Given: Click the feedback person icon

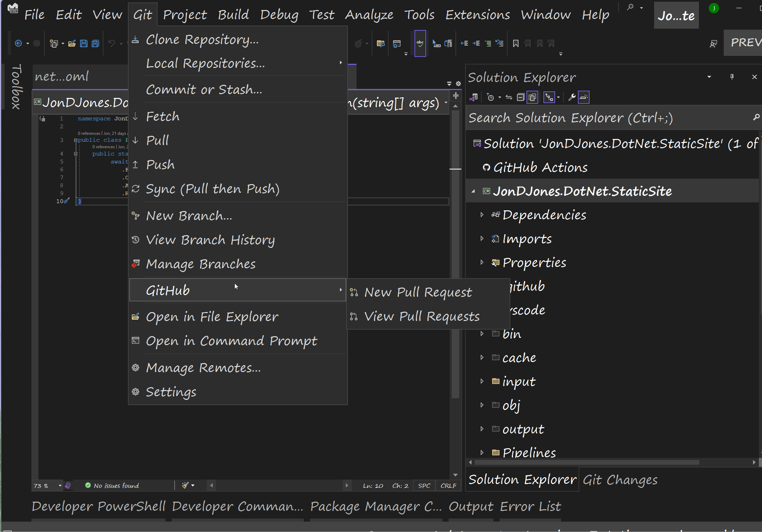Looking at the screenshot, I should tap(713, 43).
